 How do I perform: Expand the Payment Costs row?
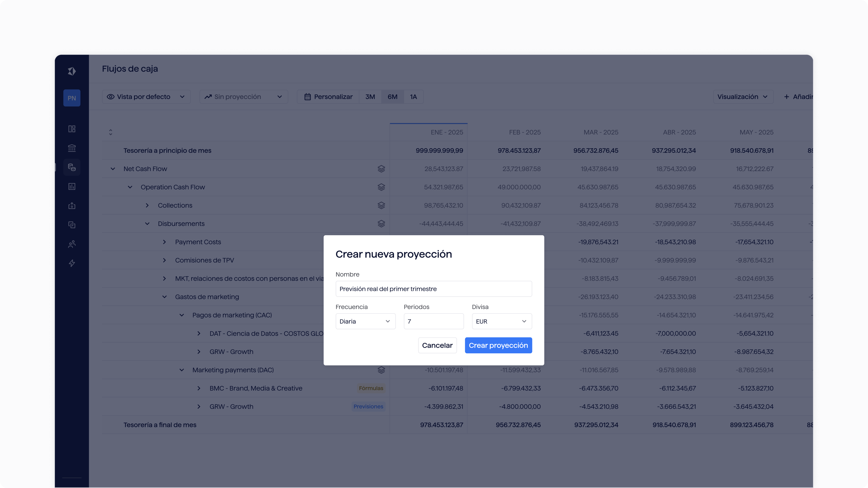coord(164,242)
